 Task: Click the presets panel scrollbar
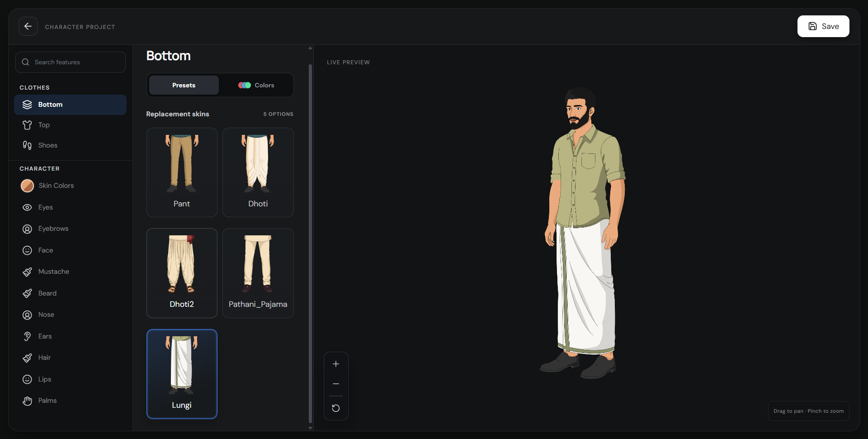click(310, 243)
